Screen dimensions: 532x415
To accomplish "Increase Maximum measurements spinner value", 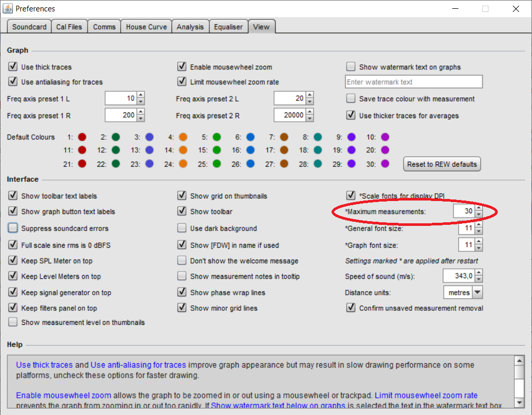I will click(x=479, y=208).
